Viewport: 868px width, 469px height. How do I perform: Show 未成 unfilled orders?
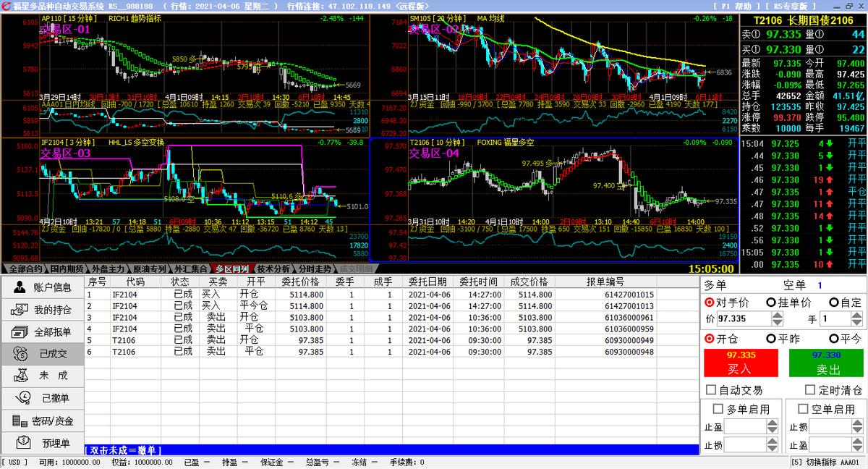42,376
